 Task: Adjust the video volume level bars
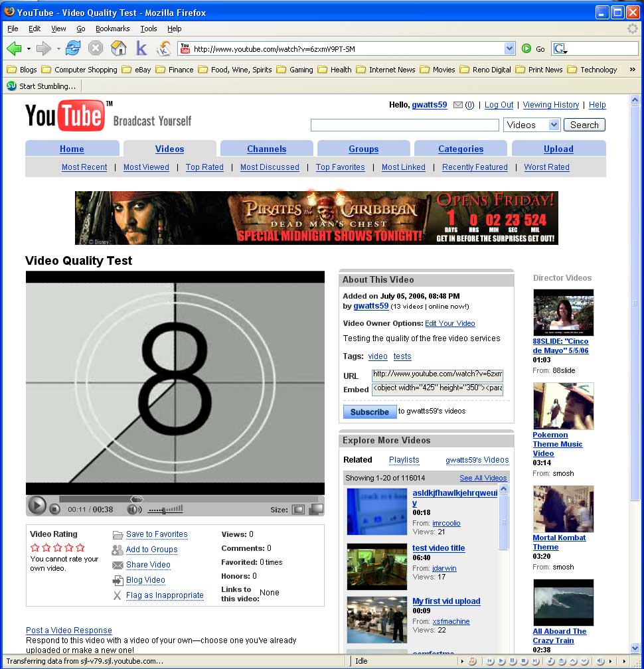tap(165, 509)
